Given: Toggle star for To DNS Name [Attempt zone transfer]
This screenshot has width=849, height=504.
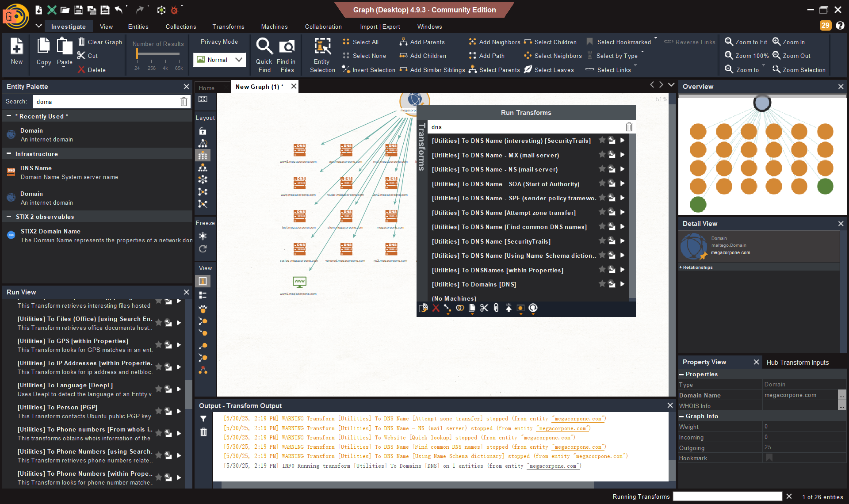Looking at the screenshot, I should click(x=602, y=213).
